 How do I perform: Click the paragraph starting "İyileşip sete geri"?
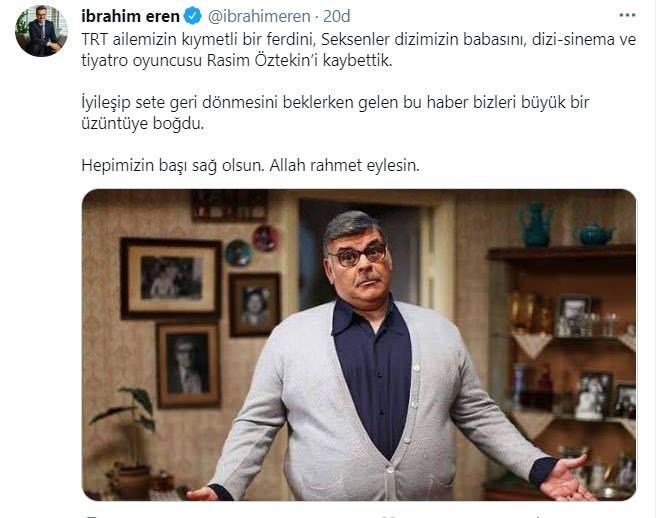(x=335, y=113)
